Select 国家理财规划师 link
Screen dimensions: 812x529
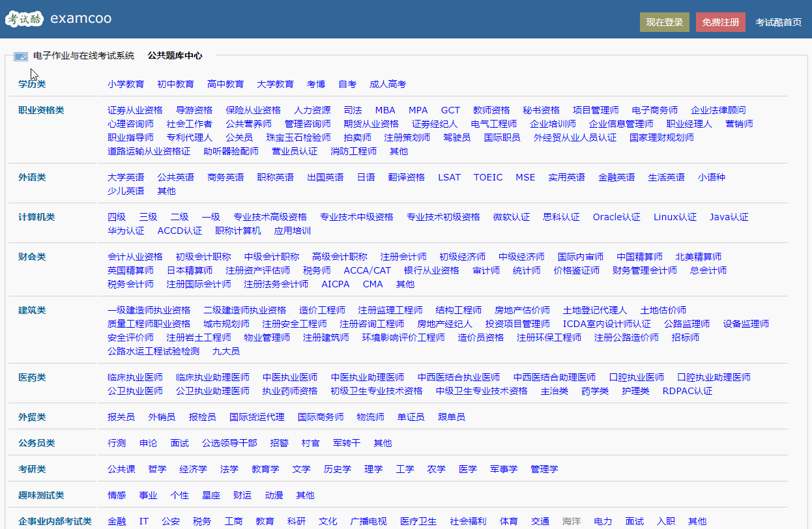click(661, 137)
